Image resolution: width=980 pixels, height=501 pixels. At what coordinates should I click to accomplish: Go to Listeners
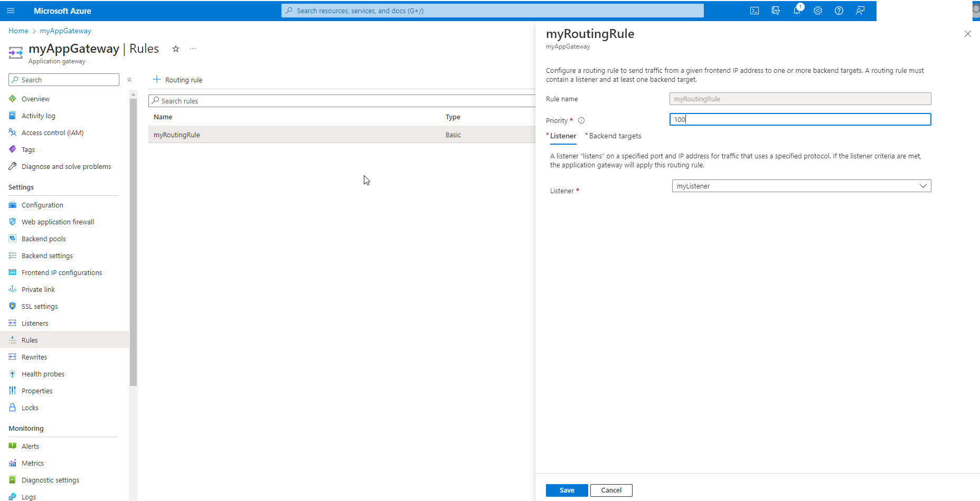point(35,323)
